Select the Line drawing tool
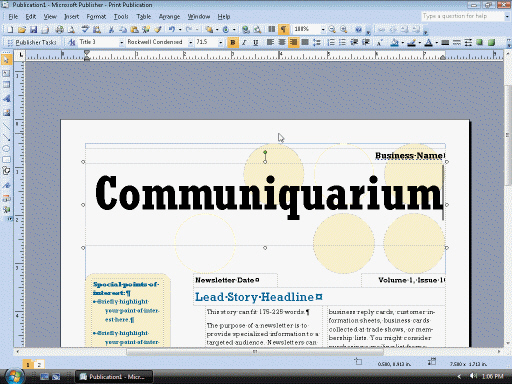Image resolution: width=512 pixels, height=384 pixels. 6,126
